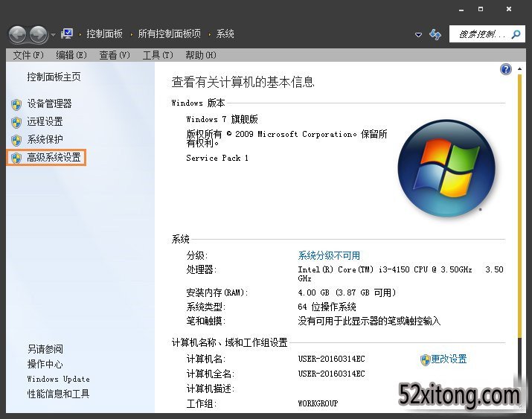Open 性能信息和工具 link in sidebar
The image size is (532, 419).
point(58,394)
